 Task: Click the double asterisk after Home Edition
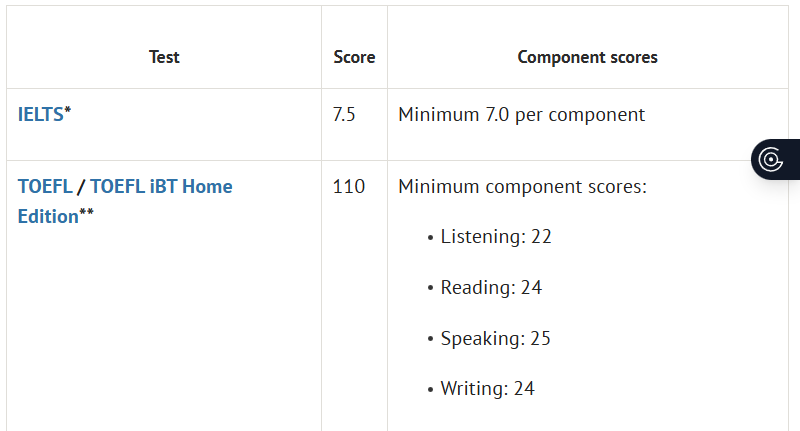(x=87, y=214)
